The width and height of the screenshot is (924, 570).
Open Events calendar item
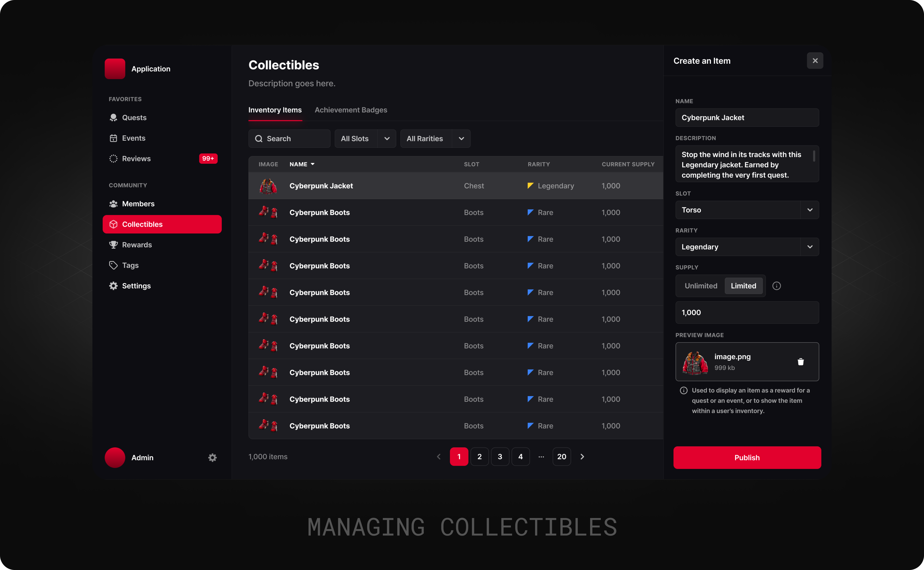(134, 138)
